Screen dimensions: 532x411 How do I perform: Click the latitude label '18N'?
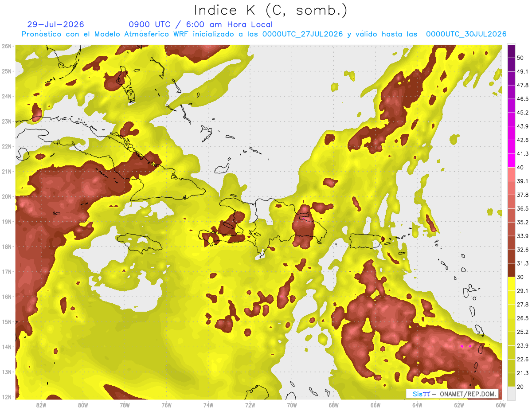[7, 247]
